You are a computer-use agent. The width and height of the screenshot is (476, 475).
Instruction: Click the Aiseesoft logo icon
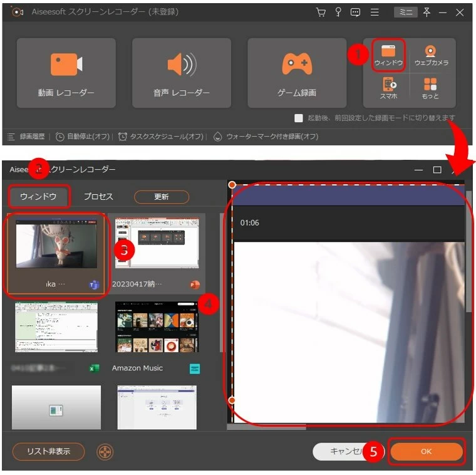(x=17, y=12)
